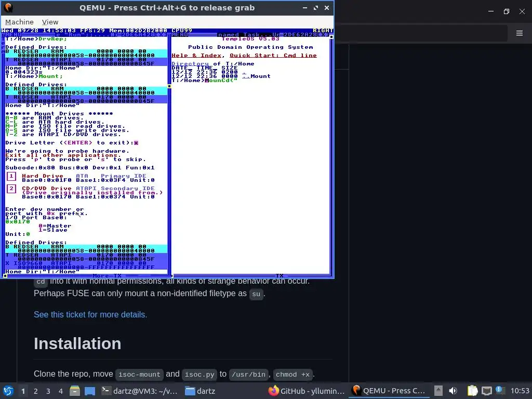
Task: Click the TempleOS date and time readout
Action: tap(38, 31)
